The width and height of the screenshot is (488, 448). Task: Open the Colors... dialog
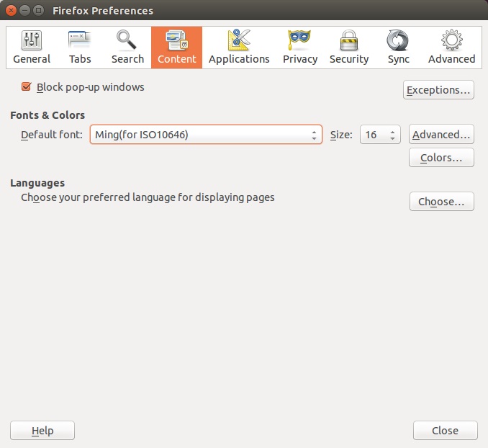click(441, 158)
